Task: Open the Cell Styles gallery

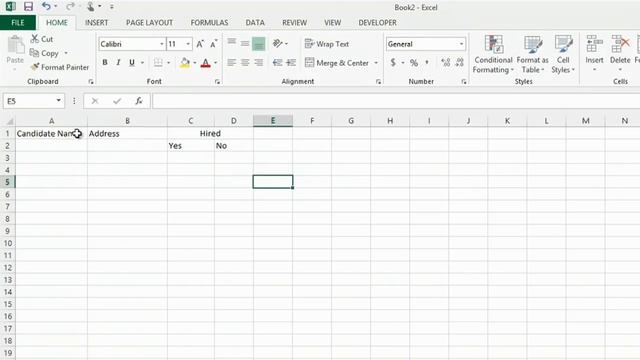Action: point(563,54)
